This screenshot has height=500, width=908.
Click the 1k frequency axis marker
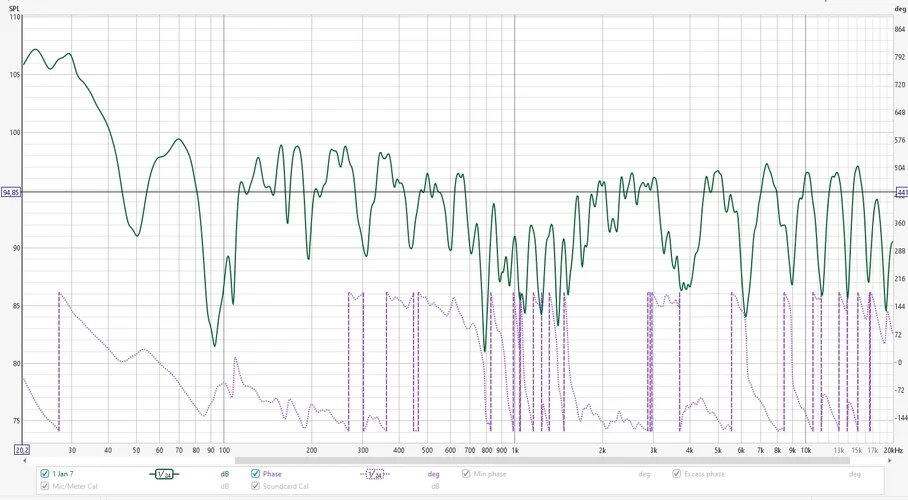515,450
